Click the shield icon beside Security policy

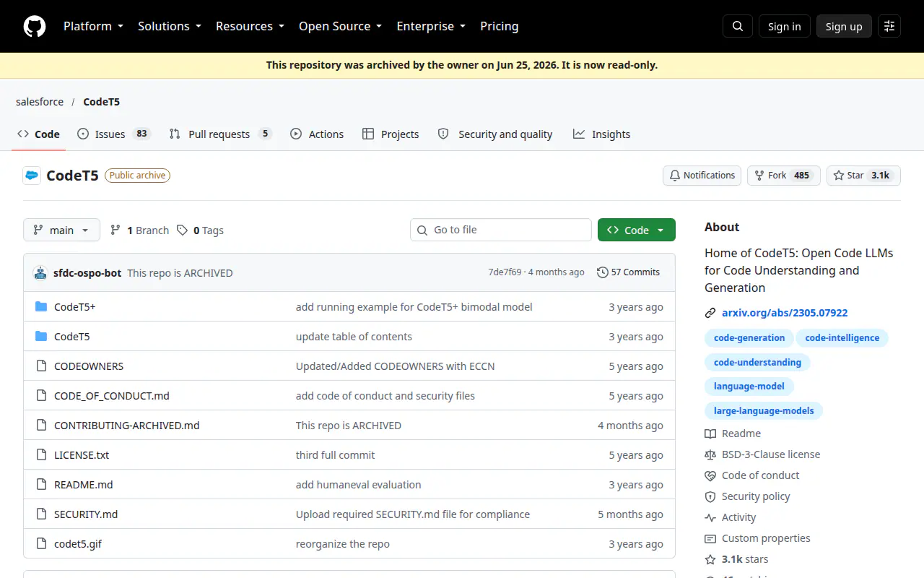coord(710,496)
